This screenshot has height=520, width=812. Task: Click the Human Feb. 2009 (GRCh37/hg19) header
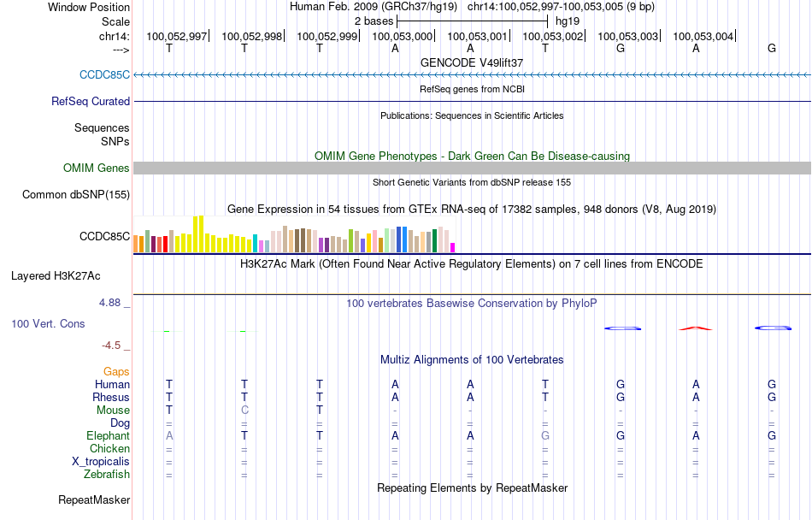tap(374, 7)
